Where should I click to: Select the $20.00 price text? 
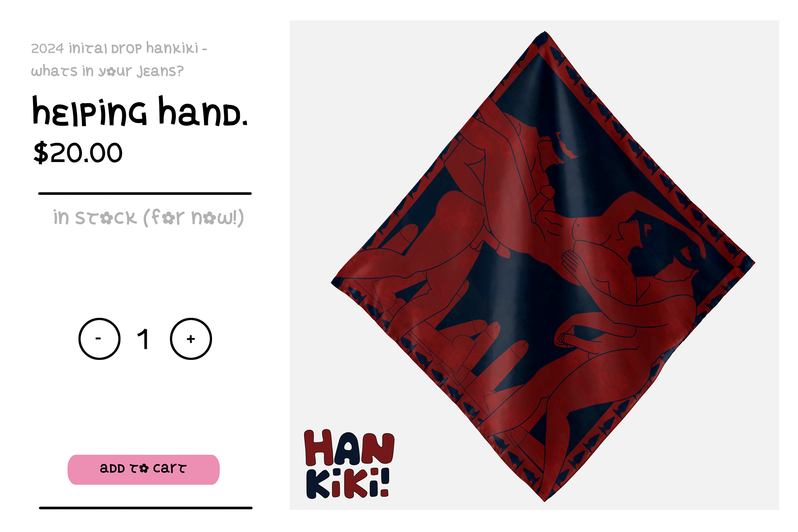[78, 153]
